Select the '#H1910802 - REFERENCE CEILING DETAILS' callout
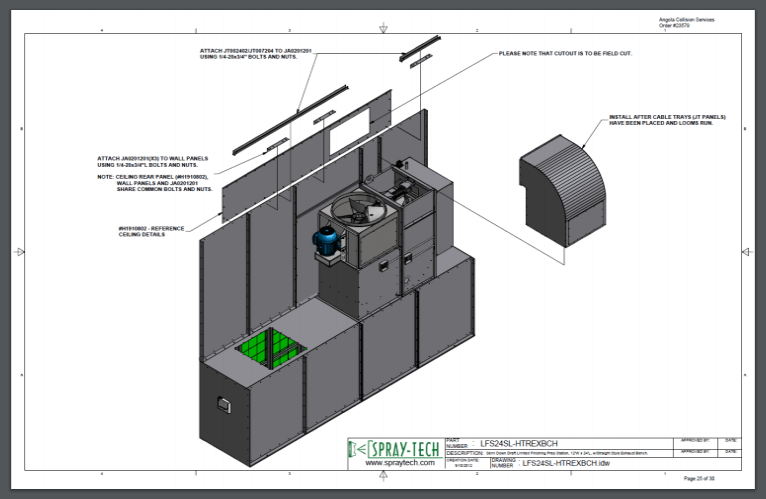 (x=151, y=231)
